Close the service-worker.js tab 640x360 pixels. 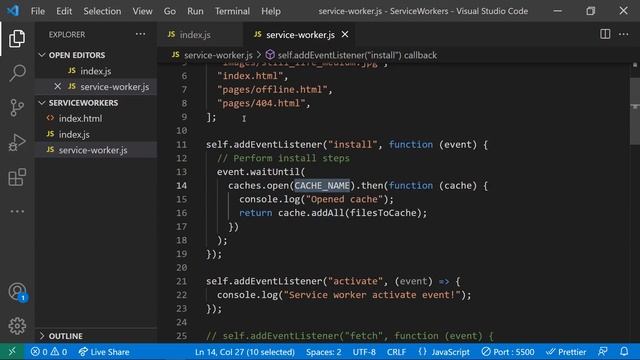point(345,34)
